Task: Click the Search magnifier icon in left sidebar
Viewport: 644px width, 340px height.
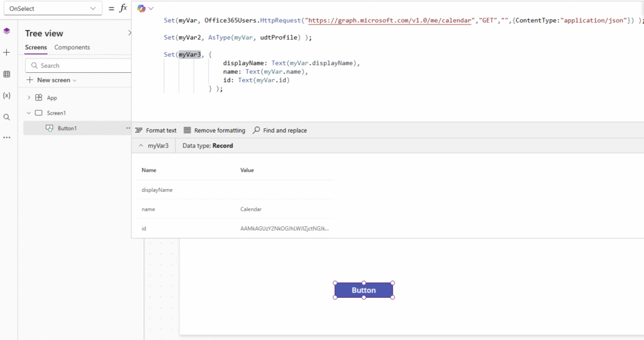Action: [x=6, y=118]
